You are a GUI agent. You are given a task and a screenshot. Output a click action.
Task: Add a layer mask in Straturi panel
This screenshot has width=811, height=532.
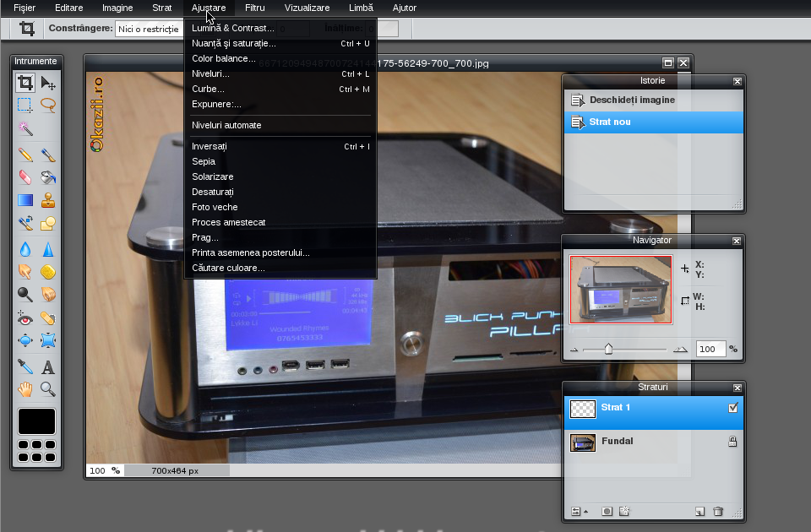click(607, 512)
